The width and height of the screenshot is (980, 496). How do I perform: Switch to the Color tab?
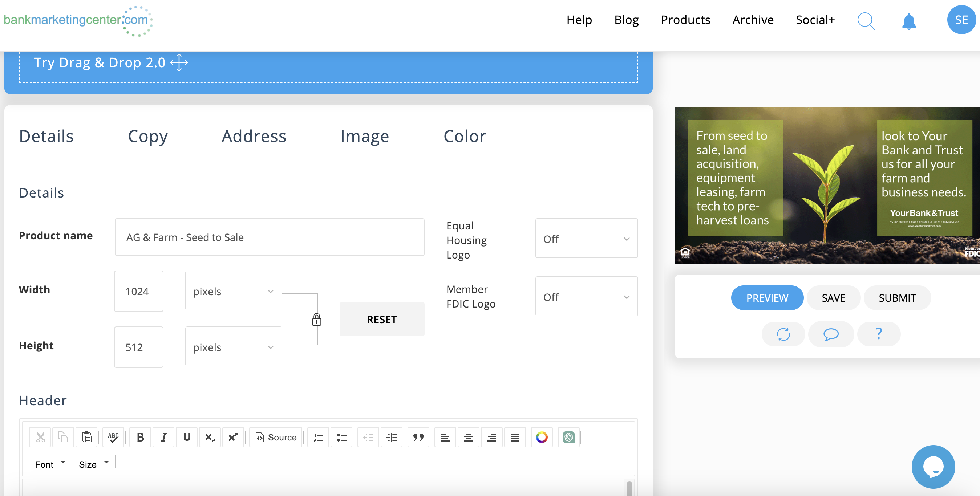pos(465,136)
